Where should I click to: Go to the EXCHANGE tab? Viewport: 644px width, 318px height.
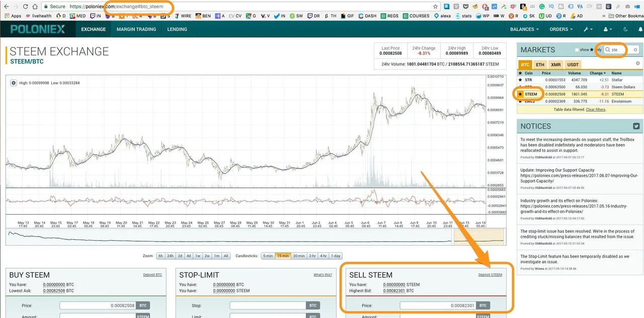pos(94,29)
